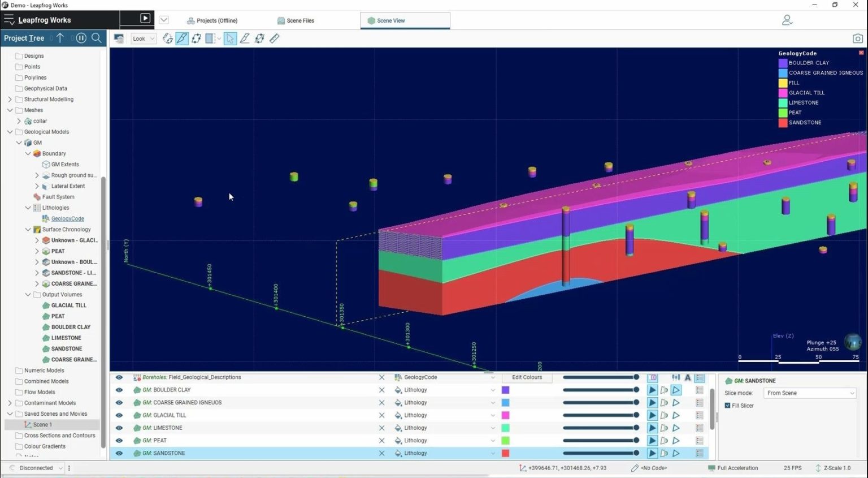The image size is (868, 478).
Task: Click the draw polyline pencil tool
Action: [245, 38]
